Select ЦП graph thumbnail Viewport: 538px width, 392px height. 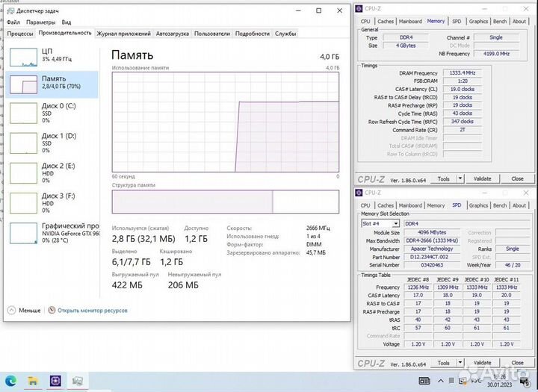pos(23,57)
